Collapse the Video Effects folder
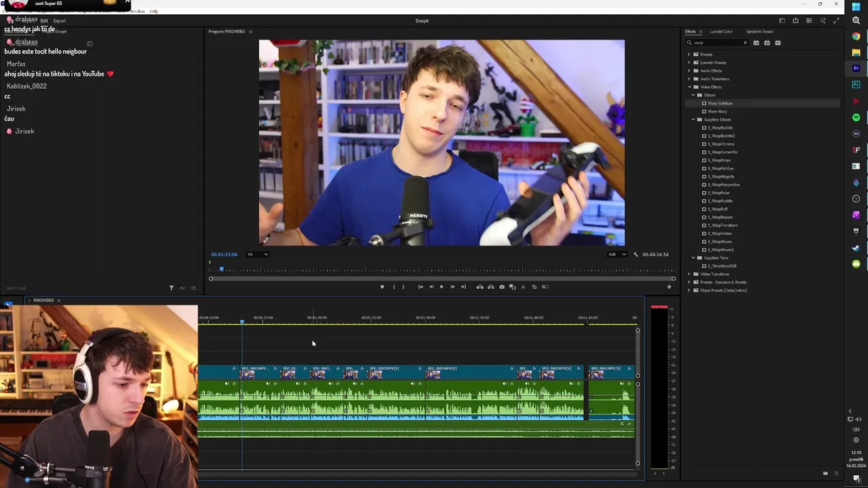868x488 pixels. pos(689,87)
